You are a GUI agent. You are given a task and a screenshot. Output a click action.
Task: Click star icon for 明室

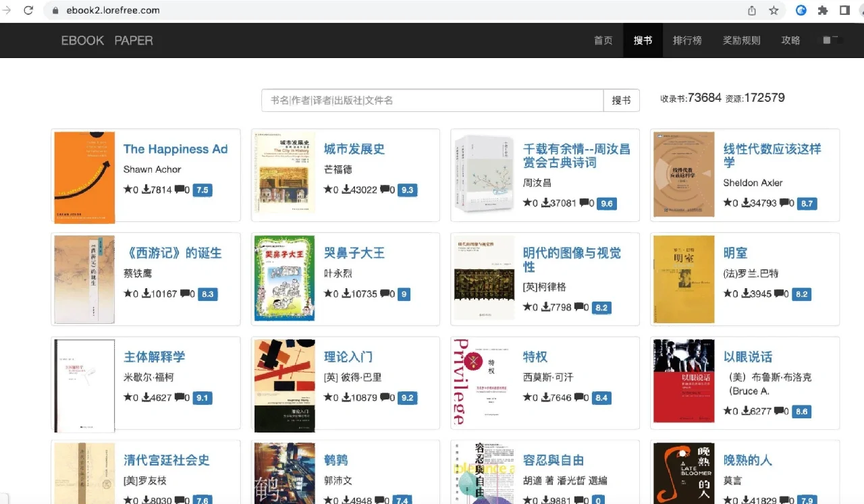click(728, 293)
